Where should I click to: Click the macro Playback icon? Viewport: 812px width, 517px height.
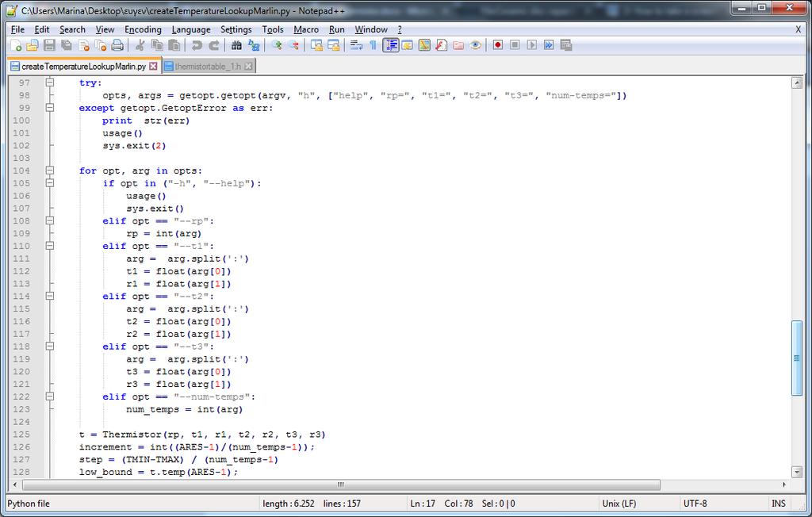pyautogui.click(x=532, y=45)
